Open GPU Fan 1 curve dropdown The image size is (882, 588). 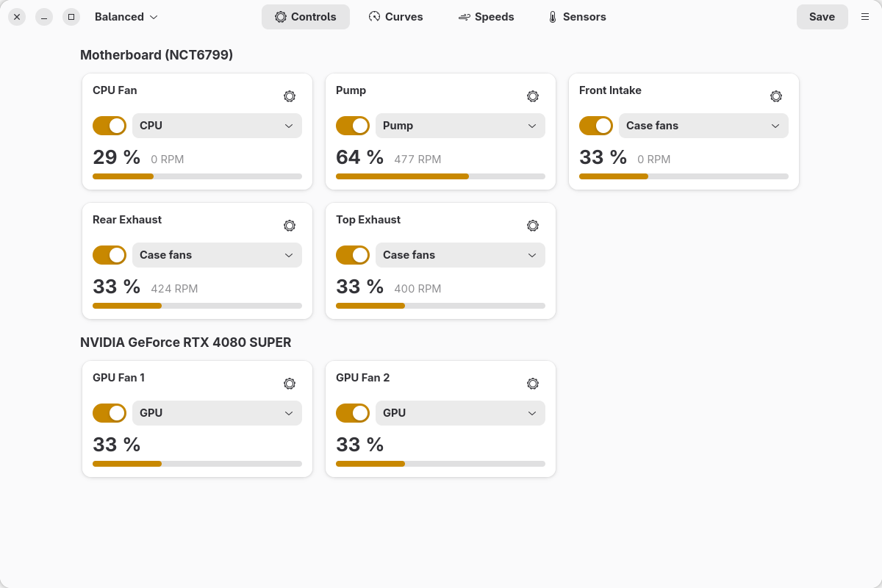click(x=217, y=413)
